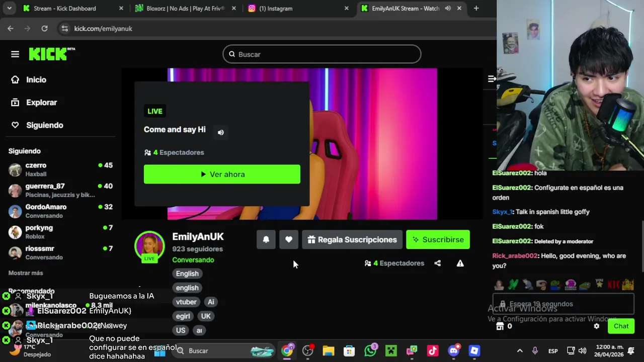Screen dimensions: 644x362
Task: Mute the EmilyAnUK tab audio
Action: [447, 9]
